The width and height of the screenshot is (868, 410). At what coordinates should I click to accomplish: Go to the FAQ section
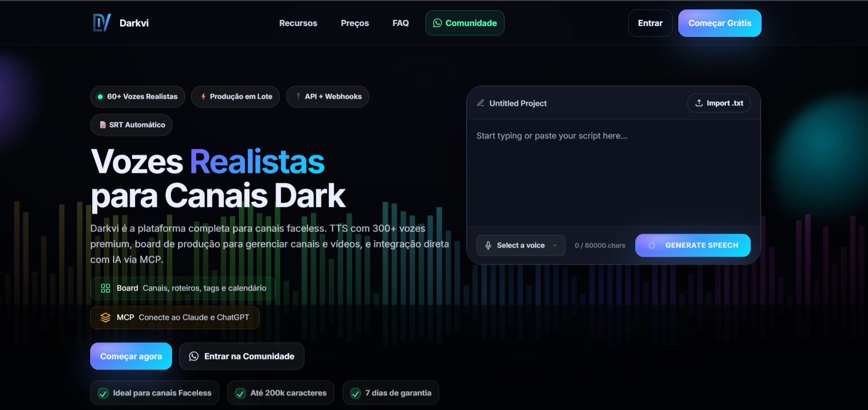point(400,23)
